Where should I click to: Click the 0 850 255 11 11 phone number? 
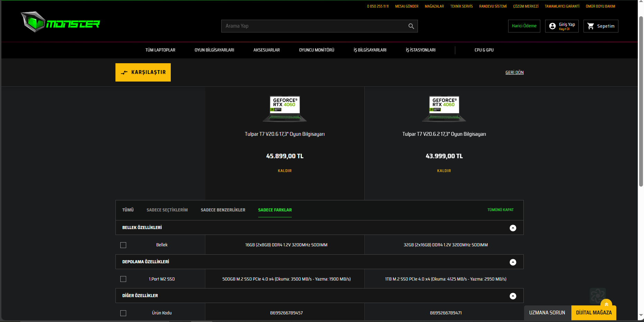[x=378, y=7]
